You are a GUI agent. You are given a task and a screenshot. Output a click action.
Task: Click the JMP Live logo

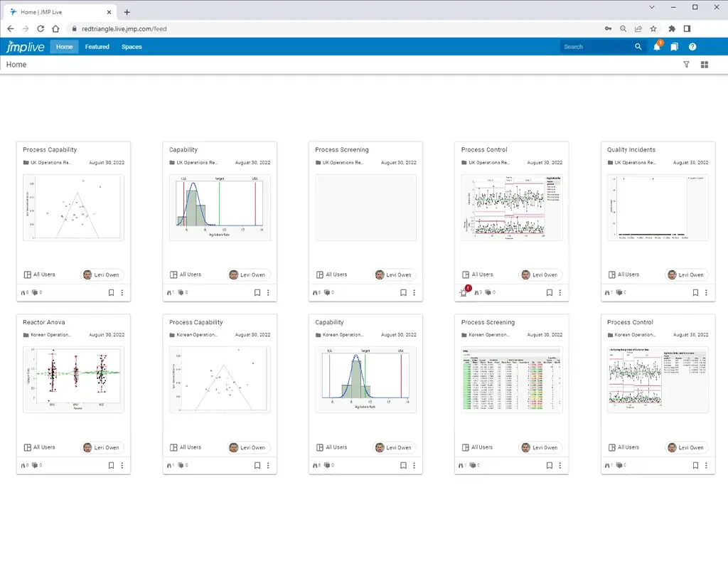(x=25, y=47)
